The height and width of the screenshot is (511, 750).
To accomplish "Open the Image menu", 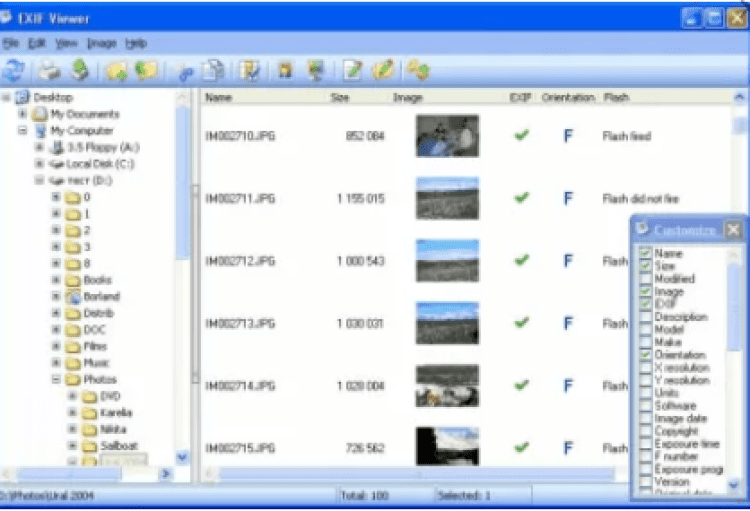I will 101,44.
